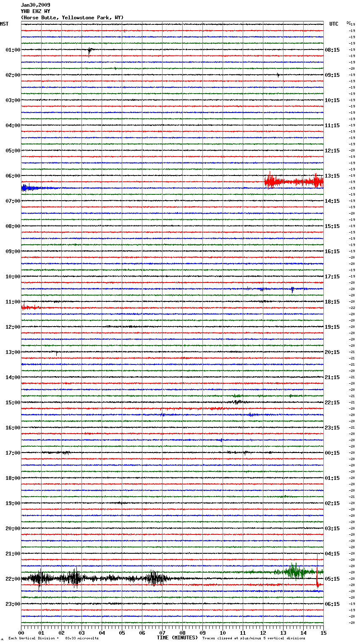Screen dimensions: 357x644
Task: Click the MST column header
Action: click(4, 24)
